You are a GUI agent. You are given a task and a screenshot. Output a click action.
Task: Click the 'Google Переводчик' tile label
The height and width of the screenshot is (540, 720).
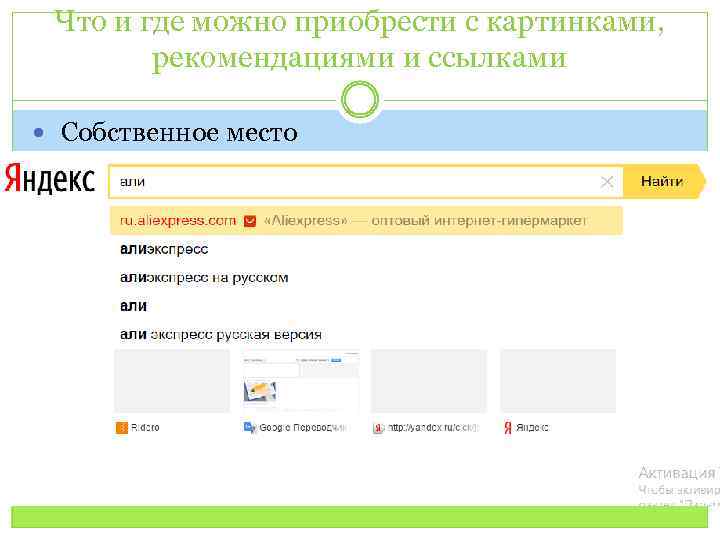(302, 428)
